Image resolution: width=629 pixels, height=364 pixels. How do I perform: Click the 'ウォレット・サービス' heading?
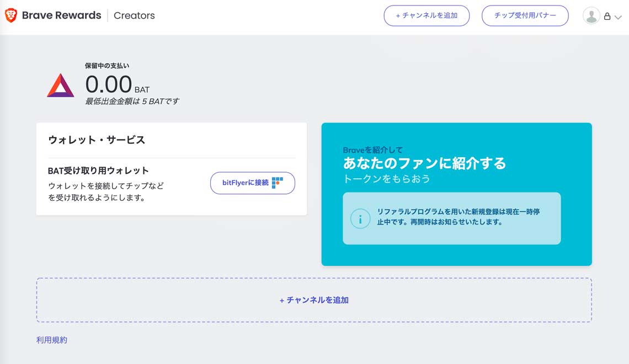pos(97,140)
